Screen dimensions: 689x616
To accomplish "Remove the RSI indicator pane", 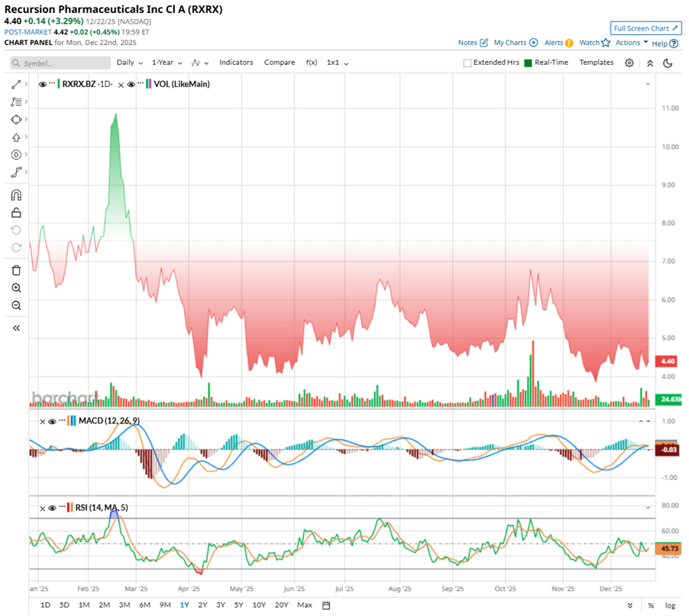I will point(43,508).
